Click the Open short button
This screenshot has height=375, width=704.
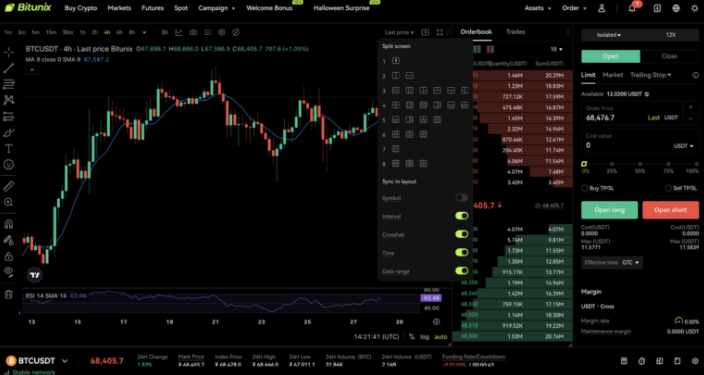[670, 210]
